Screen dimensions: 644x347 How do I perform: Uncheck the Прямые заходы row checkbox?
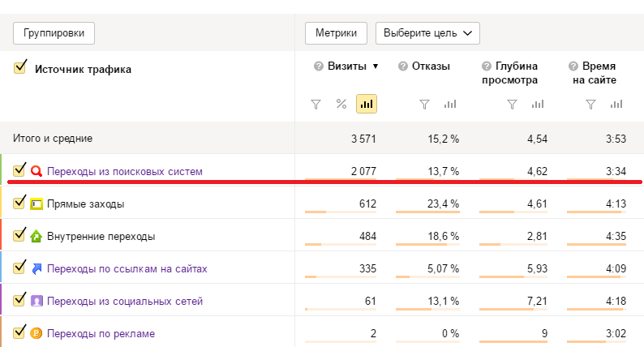click(19, 203)
